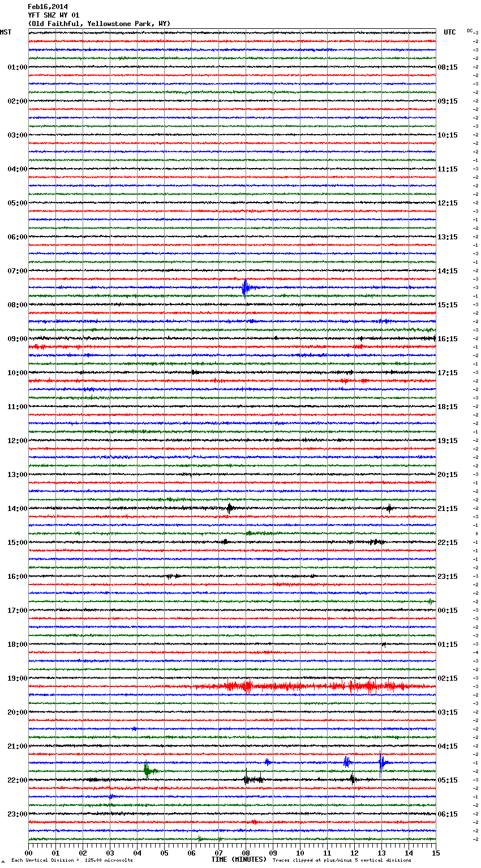Click the 03 minute axis tick label
Image resolution: width=481 pixels, height=868 pixels.
point(110,853)
